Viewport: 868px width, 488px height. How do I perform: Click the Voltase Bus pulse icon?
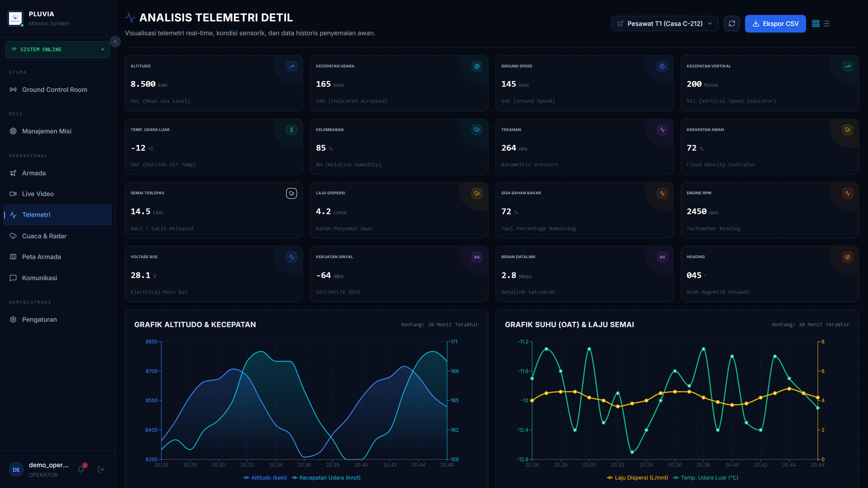291,257
